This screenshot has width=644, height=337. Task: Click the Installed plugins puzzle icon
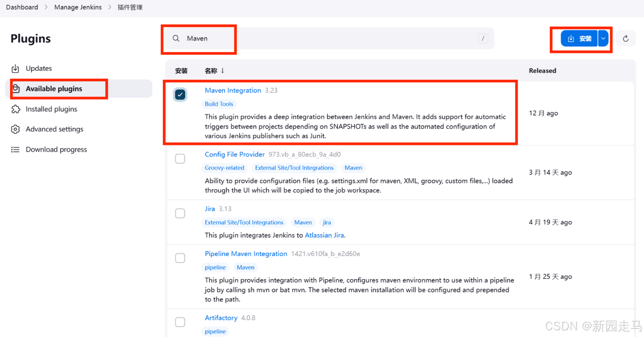tap(15, 109)
